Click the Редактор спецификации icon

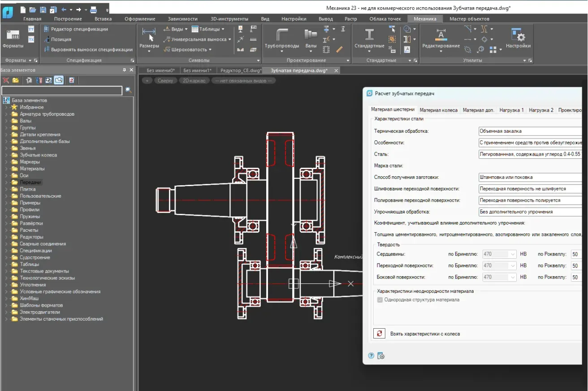(46, 29)
